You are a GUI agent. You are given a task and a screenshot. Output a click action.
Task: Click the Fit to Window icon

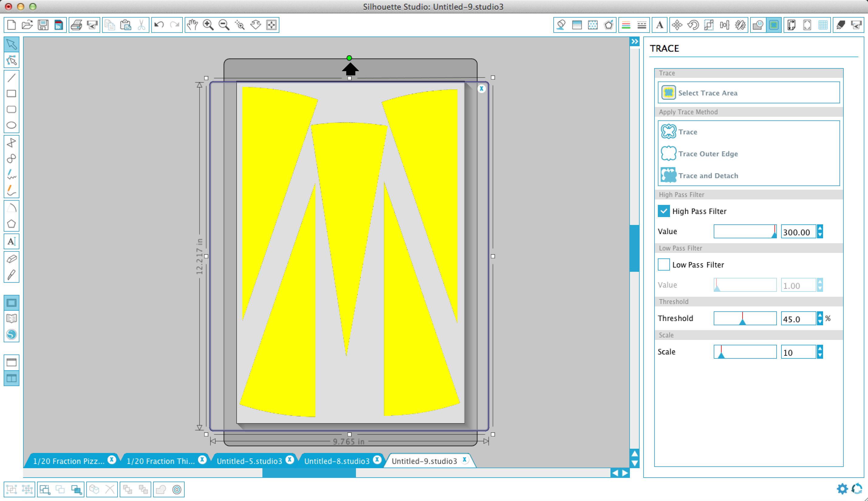[271, 25]
